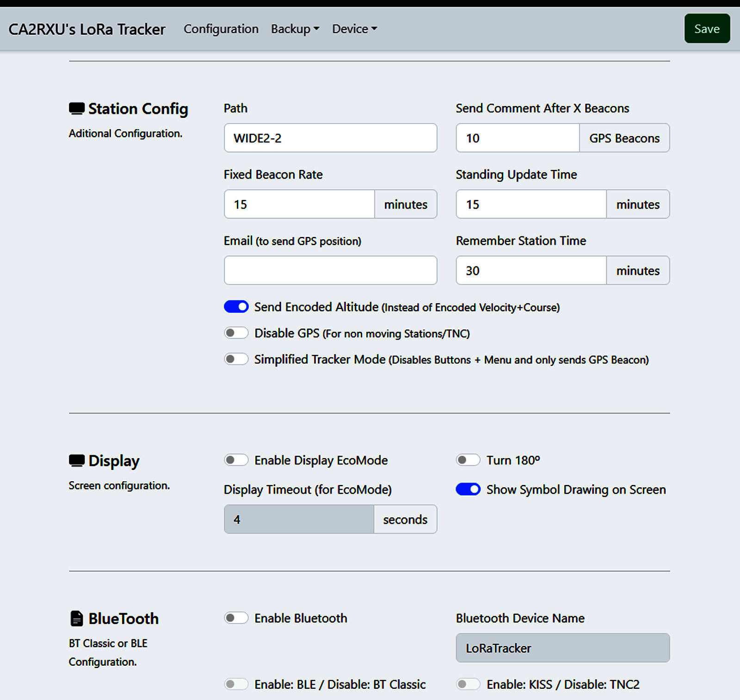This screenshot has height=700, width=740.
Task: Disable Show Symbol Drawing on Screen
Action: (468, 489)
